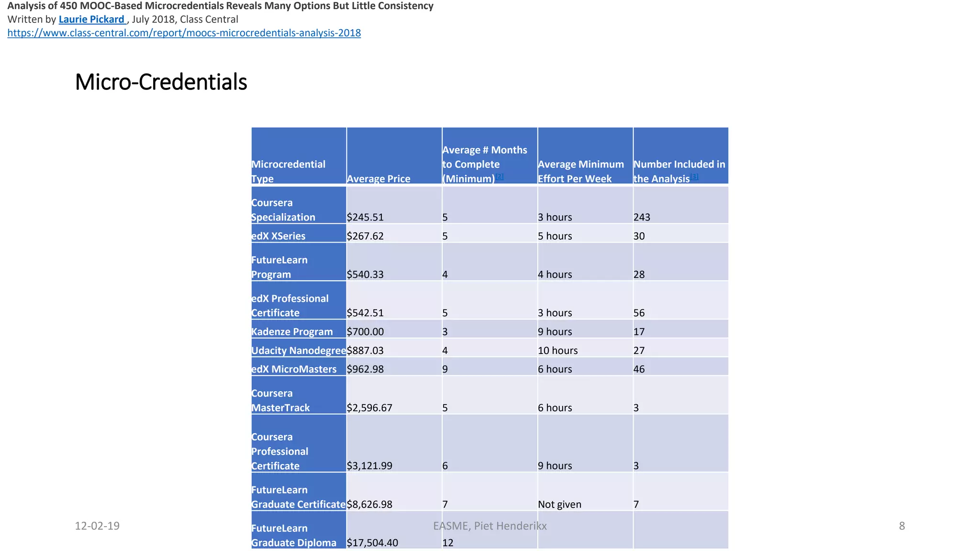Click the 46 count cell
This screenshot has height=551, width=980.
coord(681,366)
